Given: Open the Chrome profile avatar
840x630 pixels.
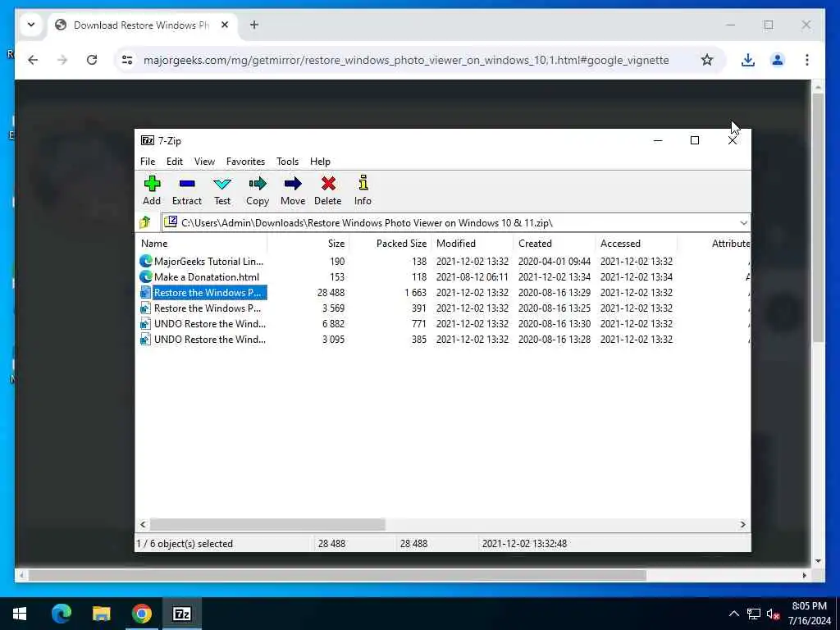Looking at the screenshot, I should click(x=778, y=60).
